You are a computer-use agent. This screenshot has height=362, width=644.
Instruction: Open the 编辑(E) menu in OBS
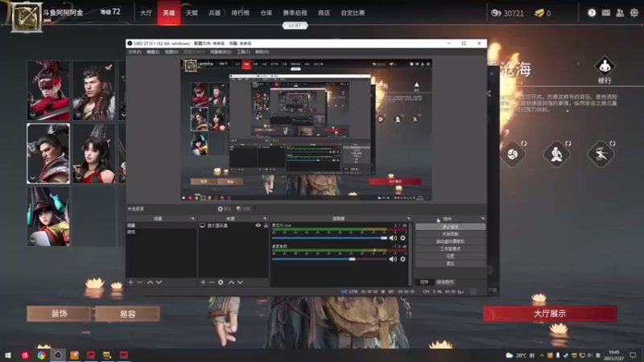point(153,52)
